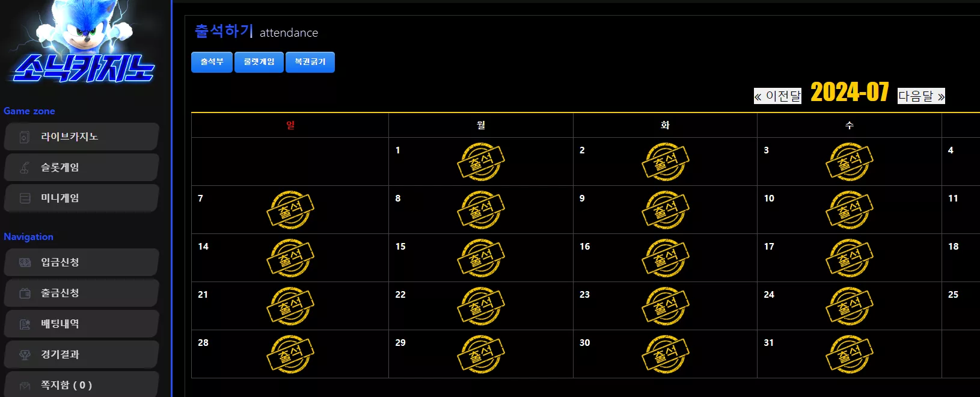The image size is (980, 397).
Task: Click the 입금신청 money icon
Action: click(25, 263)
